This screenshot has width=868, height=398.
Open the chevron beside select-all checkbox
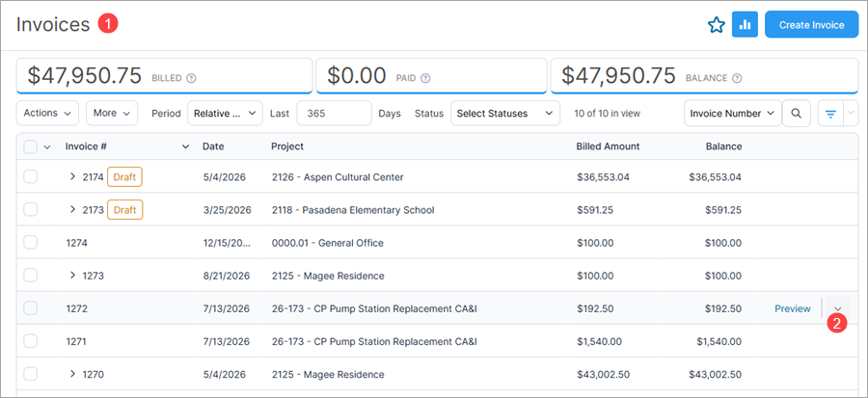(47, 147)
